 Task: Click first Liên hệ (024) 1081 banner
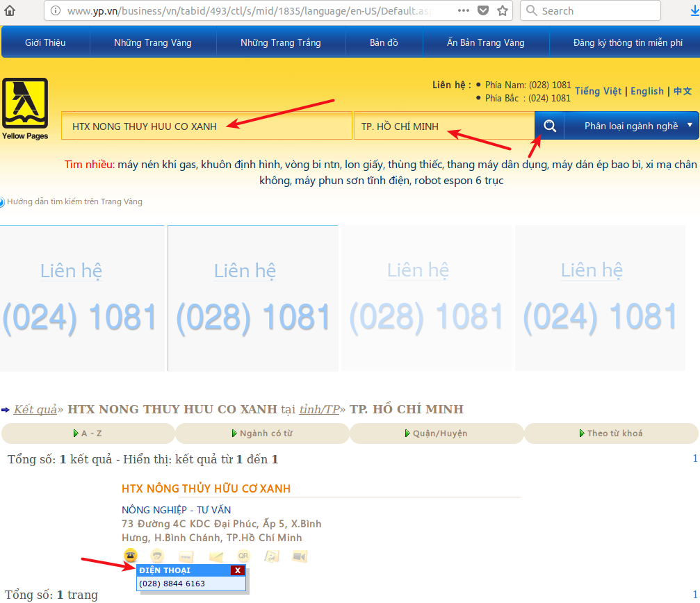82,299
